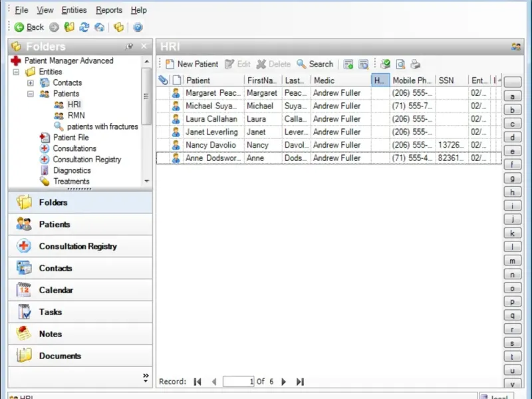Click the record number input field
This screenshot has height=399, width=532.
click(239, 382)
